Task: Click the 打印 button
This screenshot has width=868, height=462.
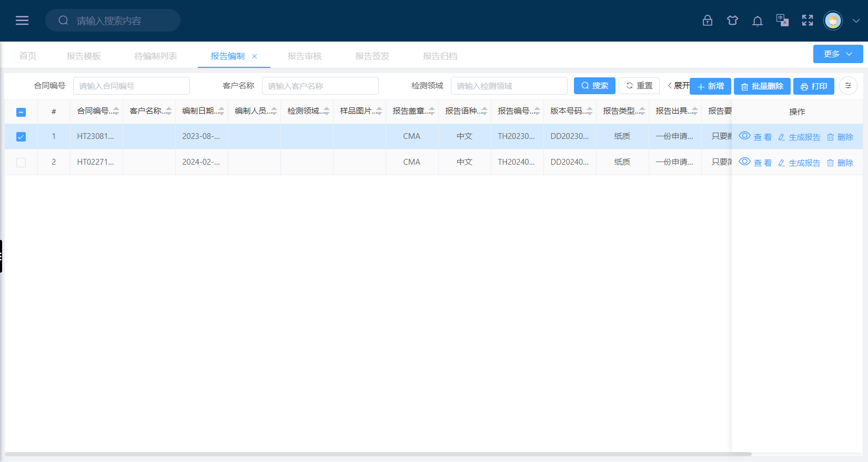Action: click(x=814, y=86)
